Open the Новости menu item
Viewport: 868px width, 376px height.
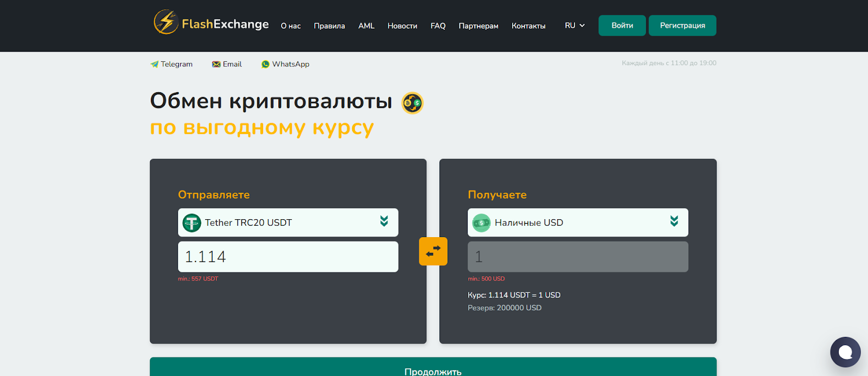403,26
